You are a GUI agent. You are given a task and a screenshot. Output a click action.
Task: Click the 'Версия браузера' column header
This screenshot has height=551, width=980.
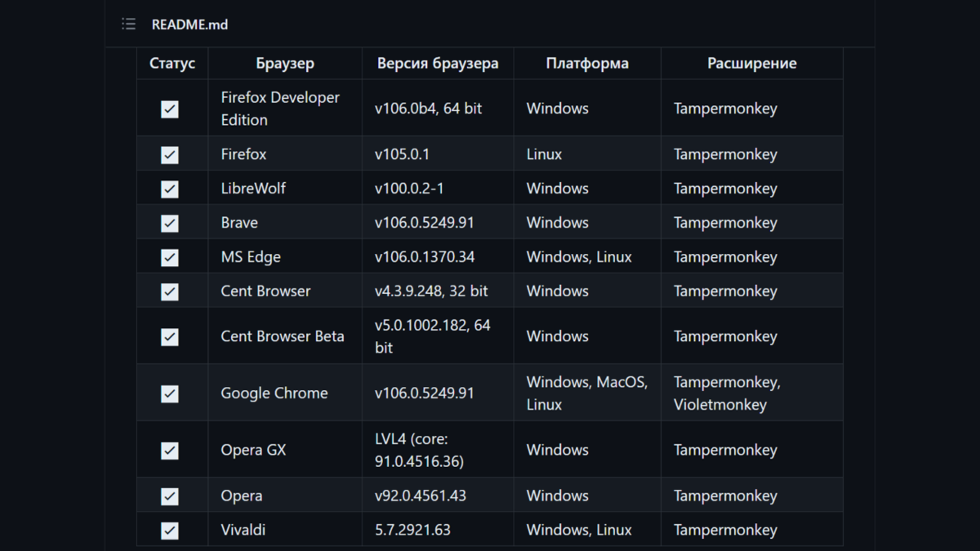point(438,63)
